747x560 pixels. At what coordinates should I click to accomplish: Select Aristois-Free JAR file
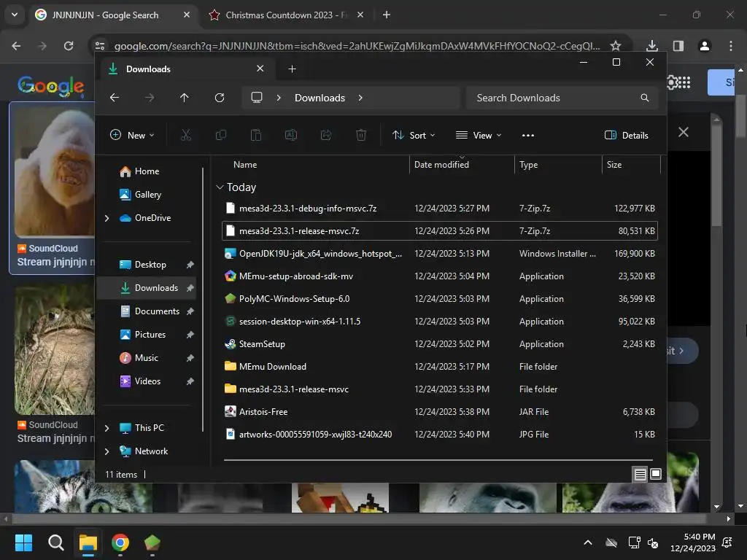[x=440, y=412]
